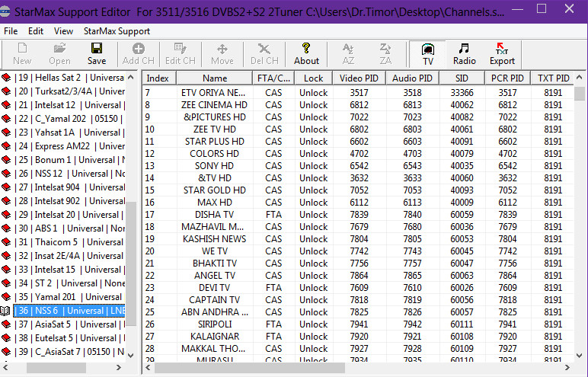The width and height of the screenshot is (588, 377).
Task: Select satellite 22 C_Yamal 202
Action: tap(69, 119)
